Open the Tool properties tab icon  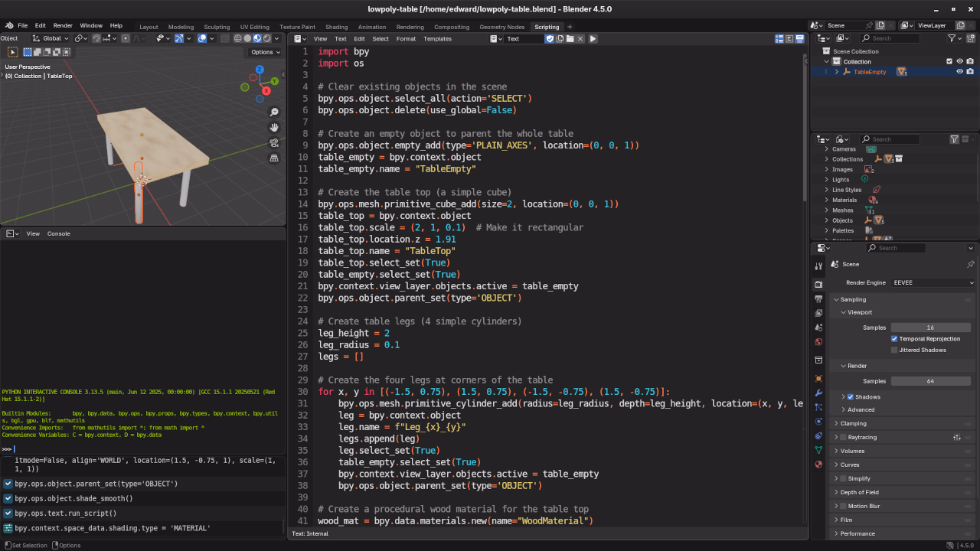coord(818,266)
